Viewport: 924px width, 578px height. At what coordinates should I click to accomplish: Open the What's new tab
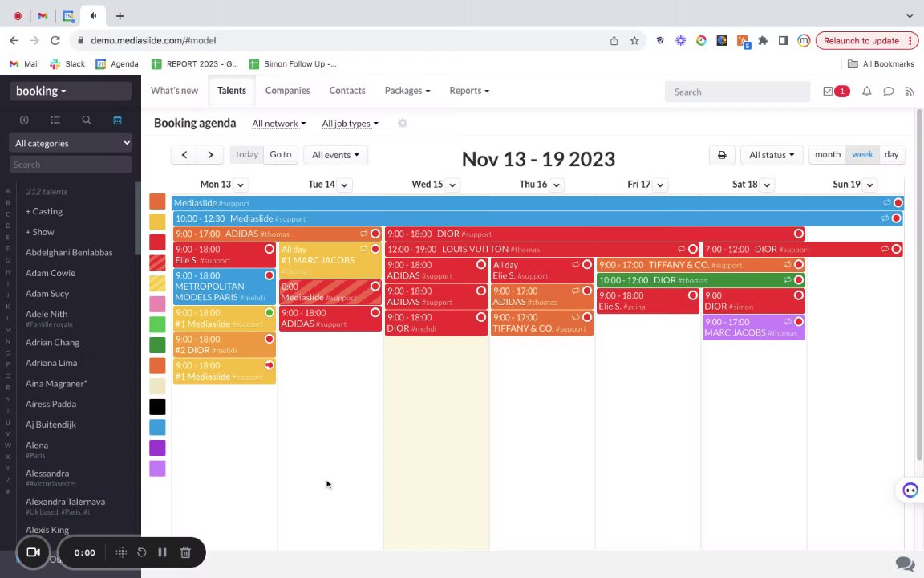tap(174, 90)
